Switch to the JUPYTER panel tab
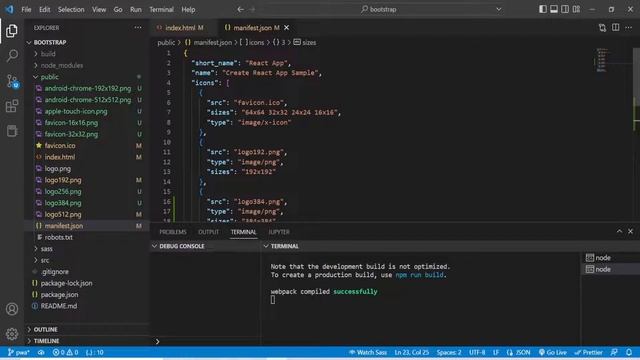640x360 pixels. (x=279, y=232)
